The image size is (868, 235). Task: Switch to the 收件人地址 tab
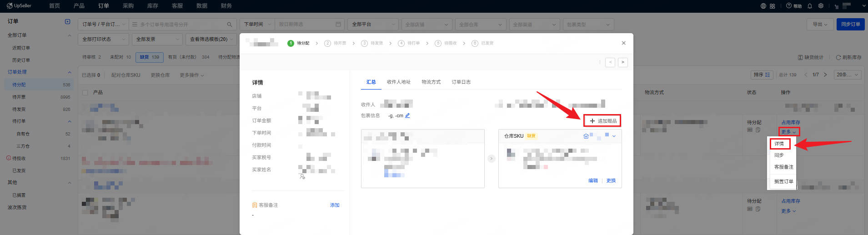tap(398, 82)
